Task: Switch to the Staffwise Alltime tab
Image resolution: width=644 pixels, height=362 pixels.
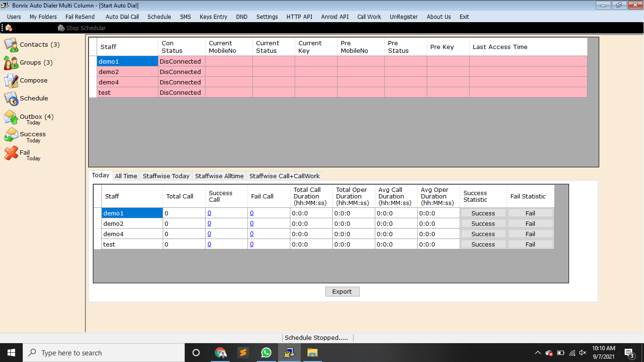Action: click(219, 176)
